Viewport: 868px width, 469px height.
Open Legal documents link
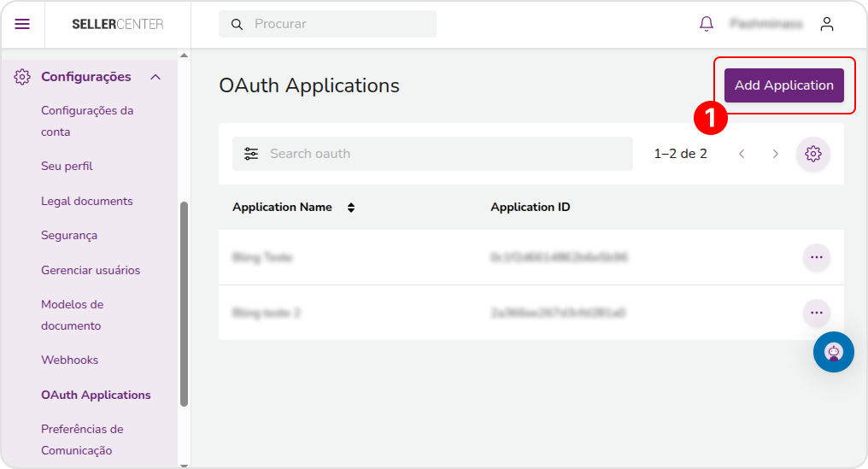pos(87,201)
